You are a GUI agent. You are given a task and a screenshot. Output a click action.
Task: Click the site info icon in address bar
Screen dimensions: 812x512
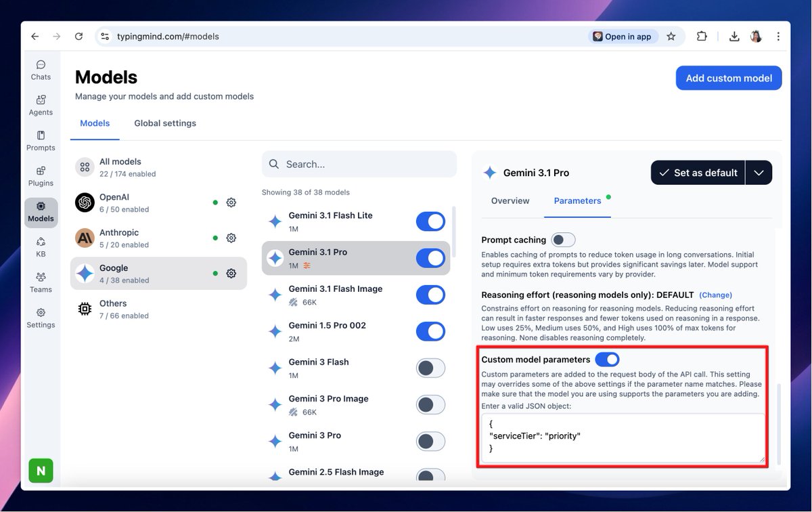point(104,37)
